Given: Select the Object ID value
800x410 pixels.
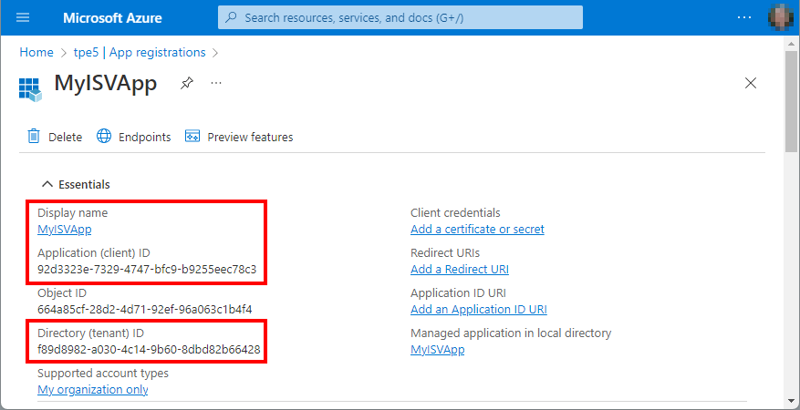Looking at the screenshot, I should [x=144, y=310].
